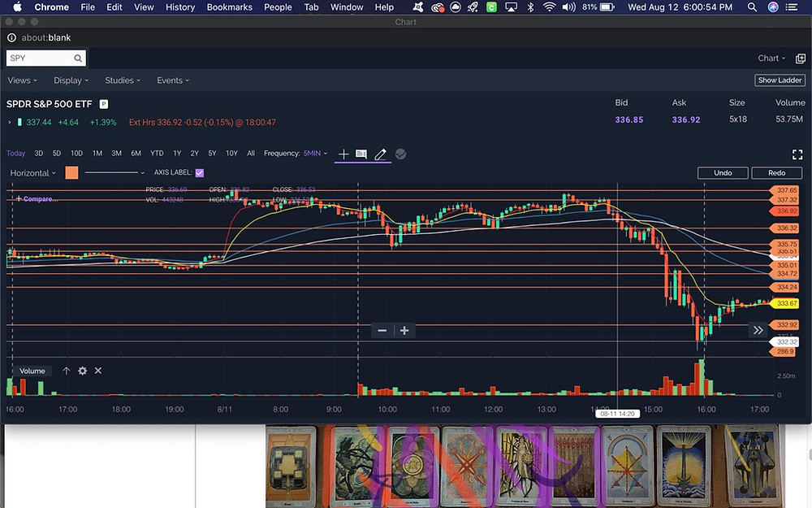Viewport: 812px width, 508px height.
Task: Expand the quote details chevron
Action: (9, 123)
